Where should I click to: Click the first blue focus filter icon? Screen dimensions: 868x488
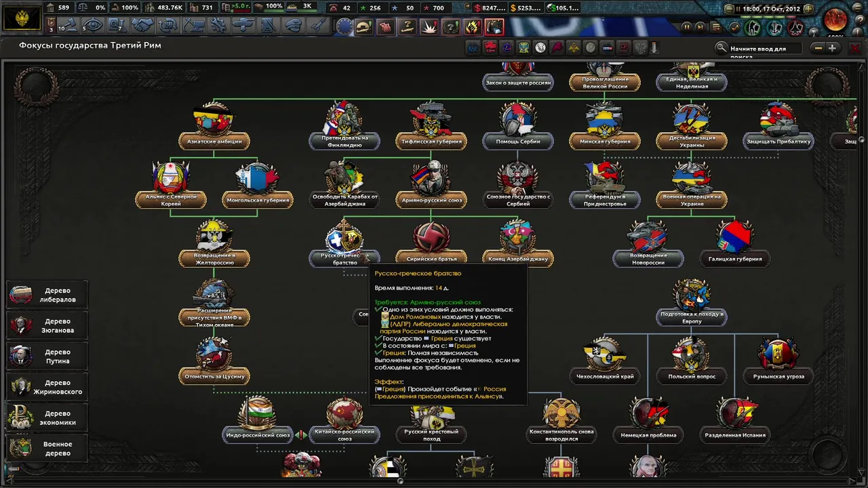pos(473,47)
